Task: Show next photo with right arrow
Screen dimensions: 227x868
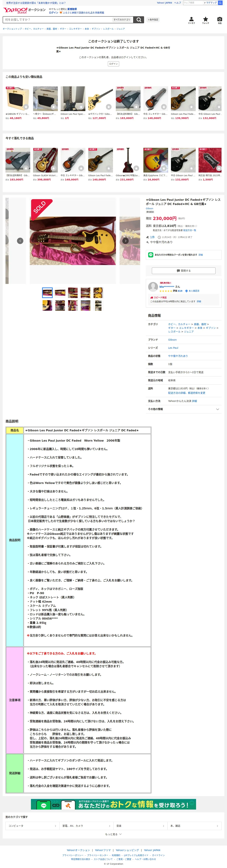Action: 126,241
